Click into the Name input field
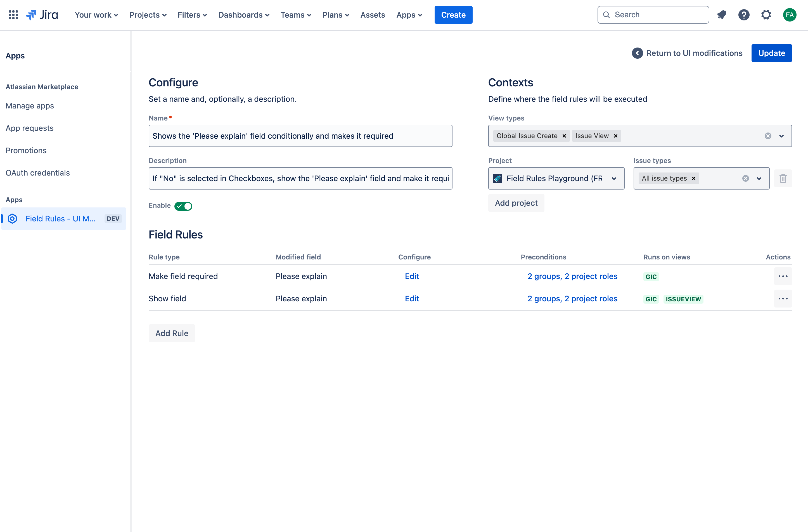Screen dimensions: 808x532 click(x=300, y=136)
